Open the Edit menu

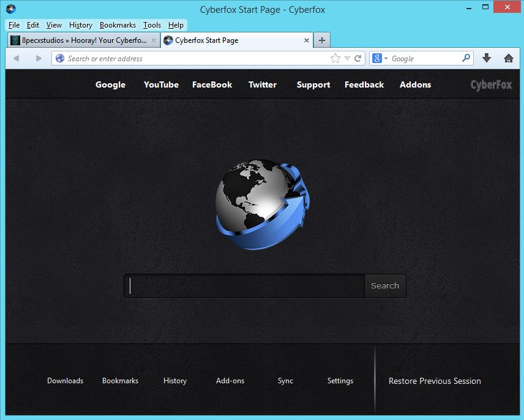tap(33, 25)
